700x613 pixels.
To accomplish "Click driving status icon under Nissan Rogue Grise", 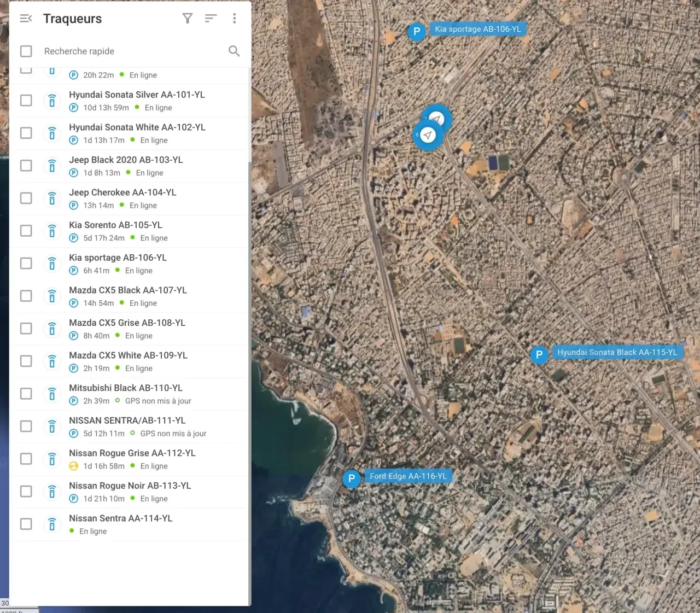I will [74, 466].
